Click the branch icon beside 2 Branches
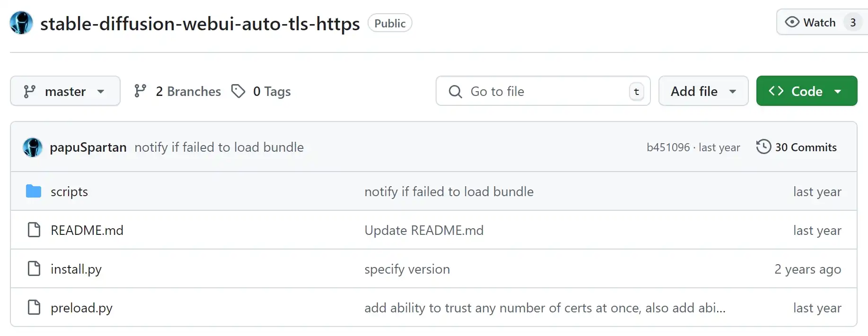This screenshot has height=336, width=868. click(x=140, y=91)
